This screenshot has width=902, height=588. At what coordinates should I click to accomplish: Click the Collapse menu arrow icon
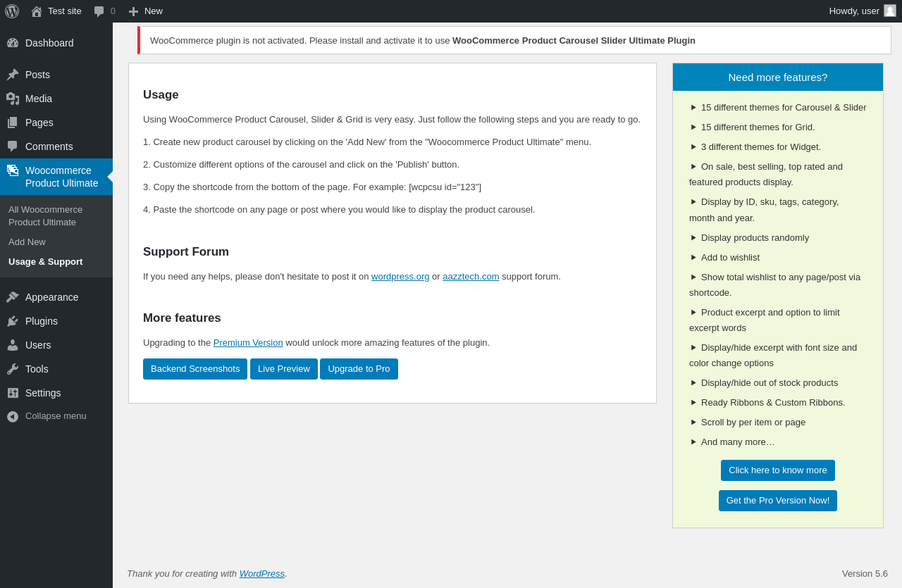pyautogui.click(x=13, y=416)
